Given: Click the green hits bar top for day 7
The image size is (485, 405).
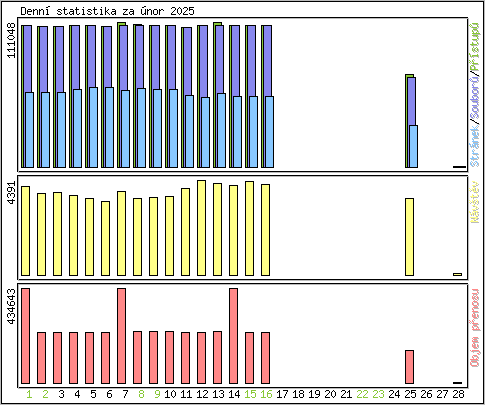Looking at the screenshot, I should (x=121, y=24).
